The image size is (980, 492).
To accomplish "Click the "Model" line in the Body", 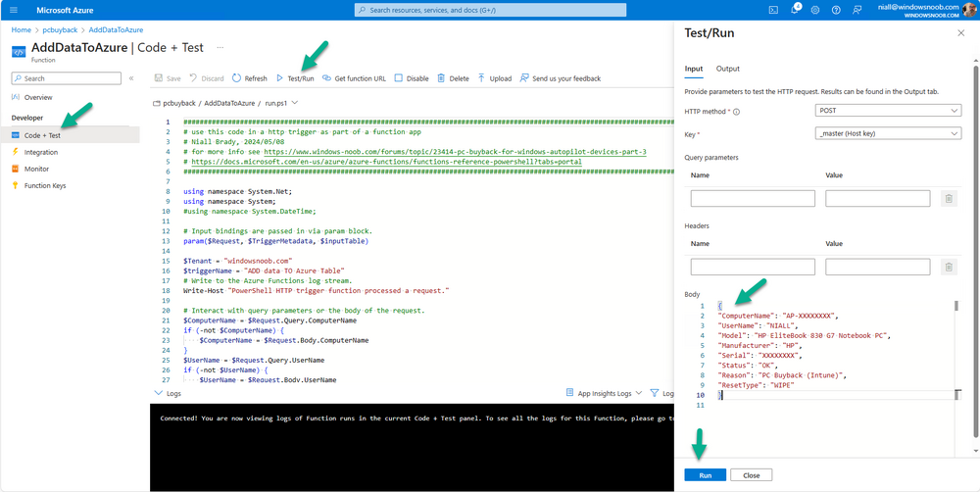I will [x=804, y=335].
